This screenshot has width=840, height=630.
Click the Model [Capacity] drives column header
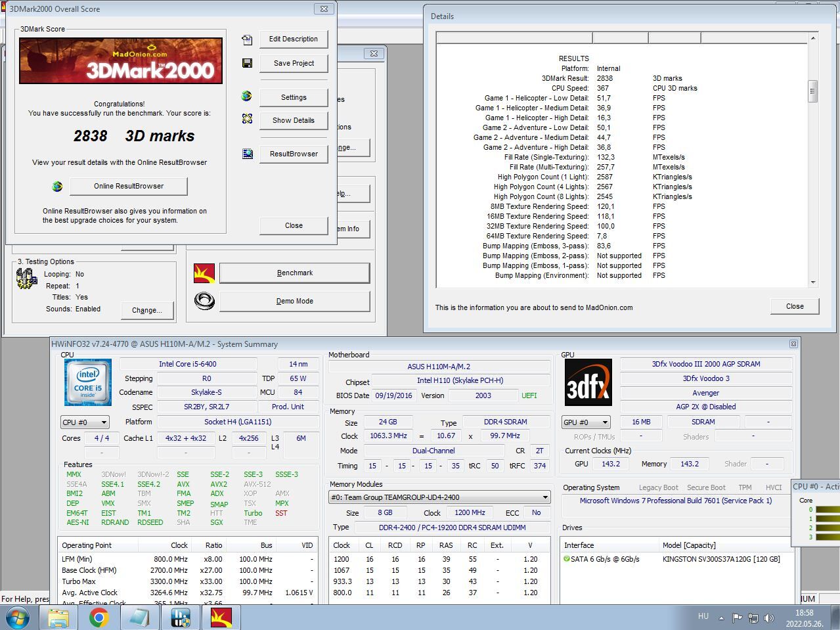coord(725,545)
